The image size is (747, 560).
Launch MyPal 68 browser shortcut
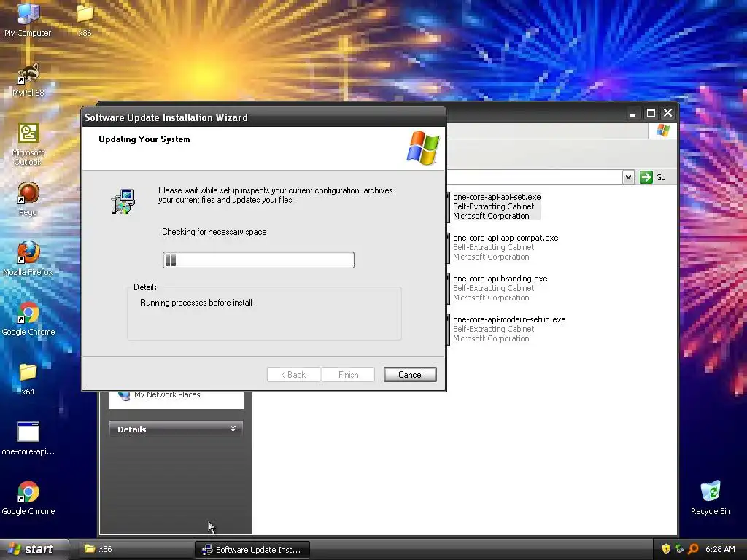(28, 79)
